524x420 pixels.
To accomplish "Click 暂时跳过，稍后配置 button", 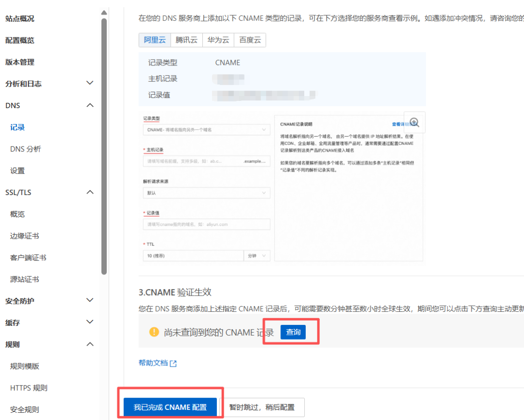I will (x=262, y=407).
